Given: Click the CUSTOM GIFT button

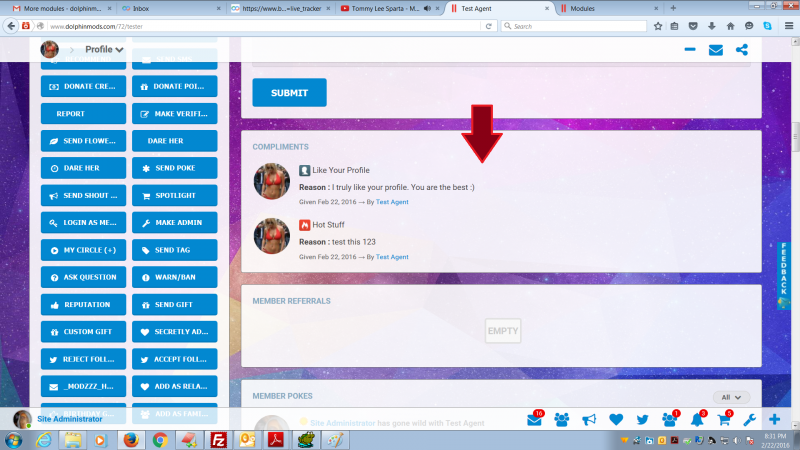Looking at the screenshot, I should pyautogui.click(x=83, y=332).
